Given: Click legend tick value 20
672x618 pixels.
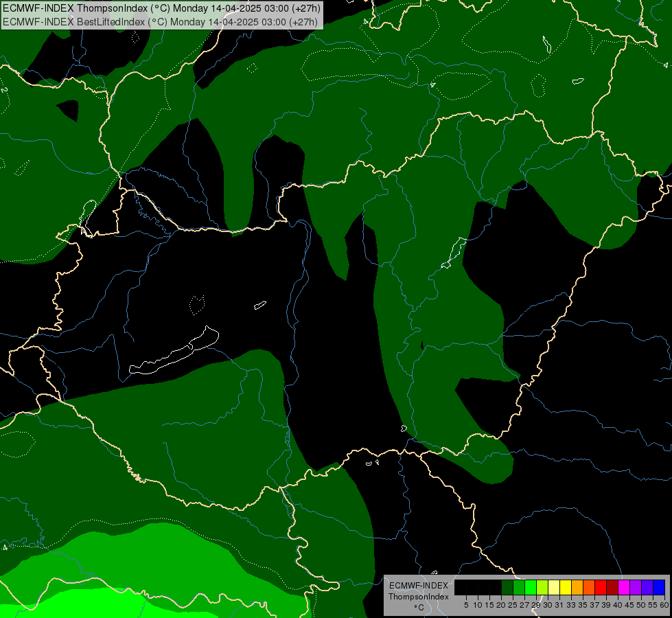Looking at the screenshot, I should 501,605.
